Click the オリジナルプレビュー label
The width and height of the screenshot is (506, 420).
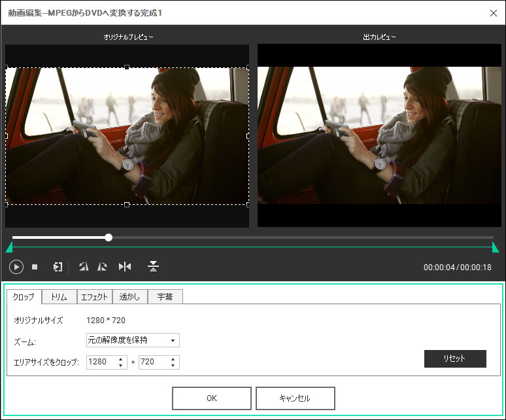pyautogui.click(x=128, y=37)
